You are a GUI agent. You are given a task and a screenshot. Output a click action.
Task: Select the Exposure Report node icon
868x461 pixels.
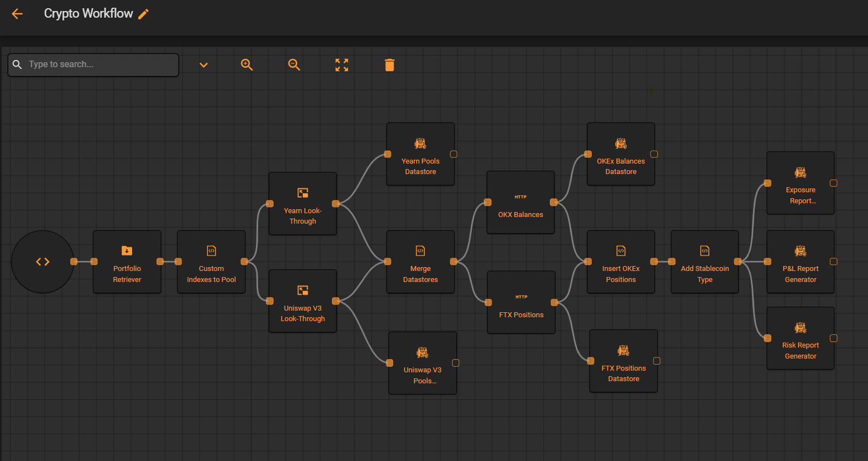pos(801,172)
